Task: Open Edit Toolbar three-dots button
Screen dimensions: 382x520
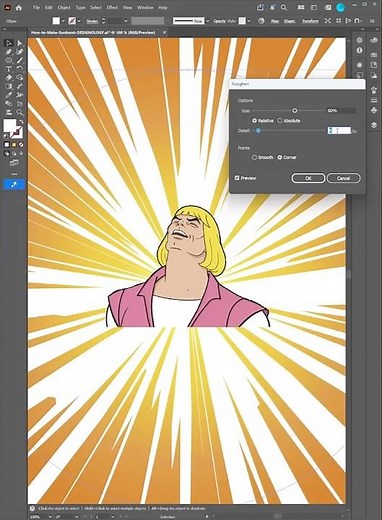Action: point(14,174)
